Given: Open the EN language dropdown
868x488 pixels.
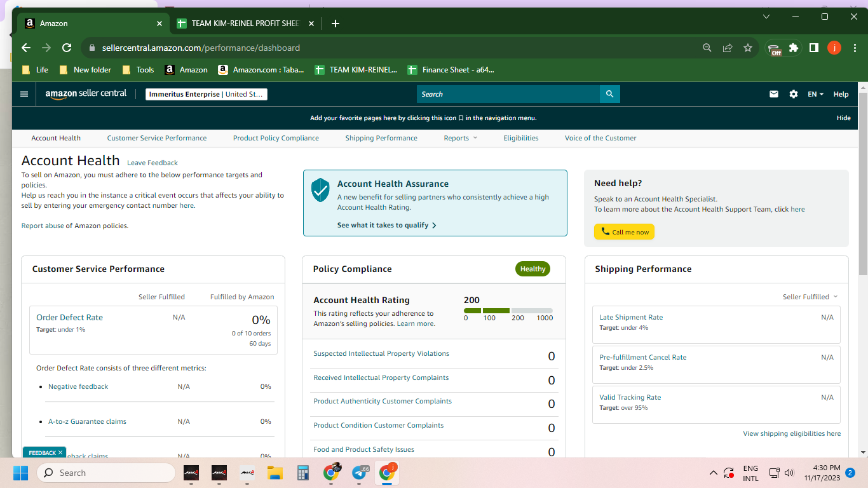Looking at the screenshot, I should pyautogui.click(x=815, y=94).
